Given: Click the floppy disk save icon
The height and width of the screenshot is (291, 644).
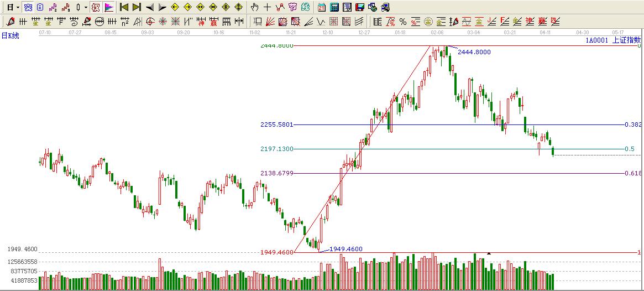Looking at the screenshot, I should [360, 7].
